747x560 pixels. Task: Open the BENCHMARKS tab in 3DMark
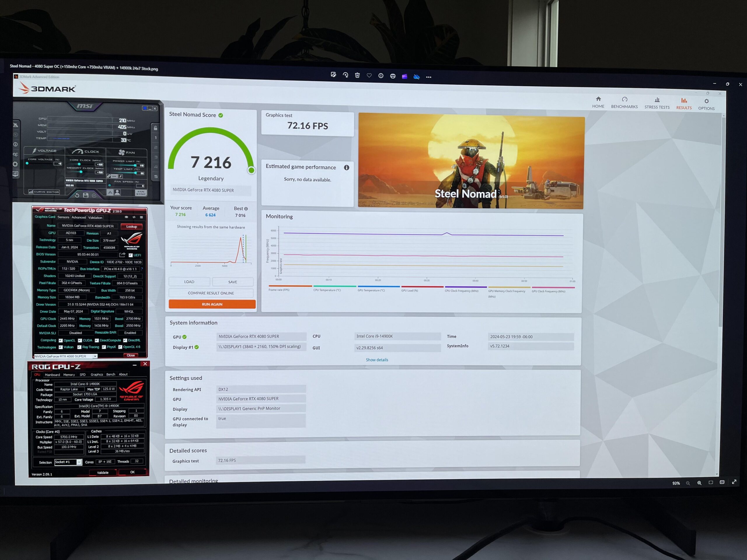[624, 103]
